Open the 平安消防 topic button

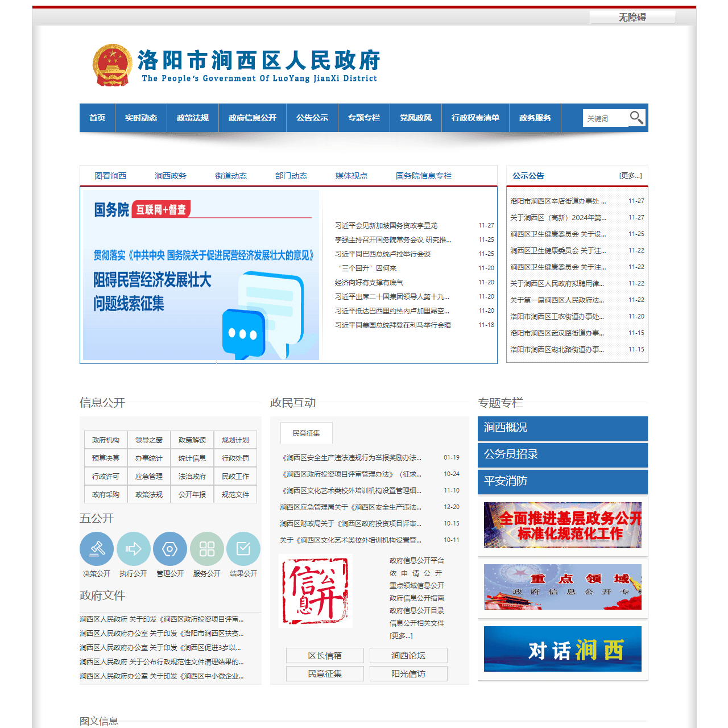click(562, 481)
